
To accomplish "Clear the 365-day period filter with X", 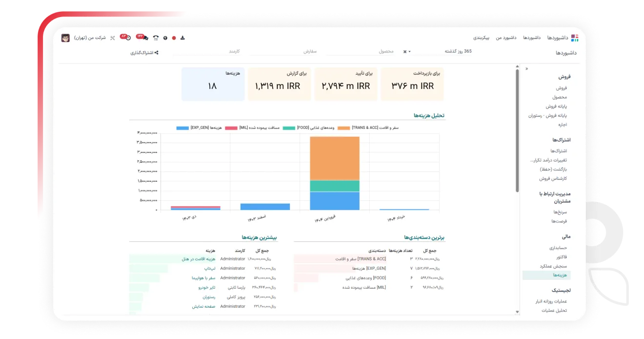I will [405, 51].
